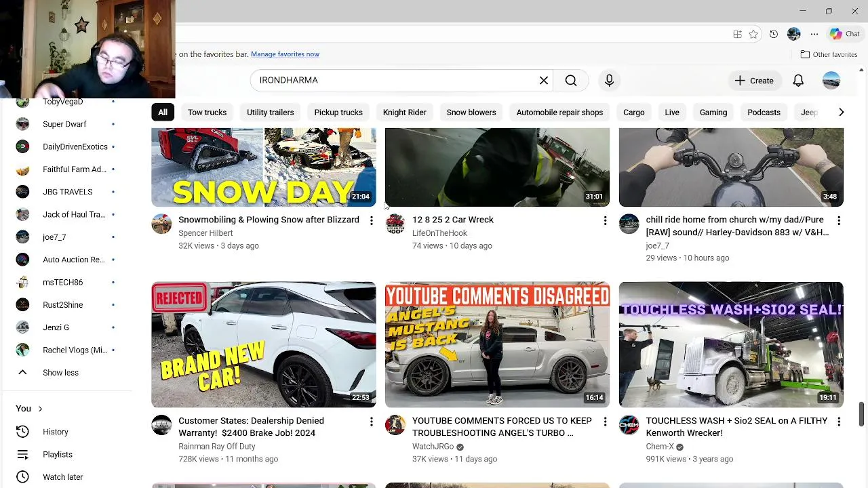The image size is (868, 488).
Task: Open options menu for TOUCHLESS WASH video
Action: tap(839, 422)
